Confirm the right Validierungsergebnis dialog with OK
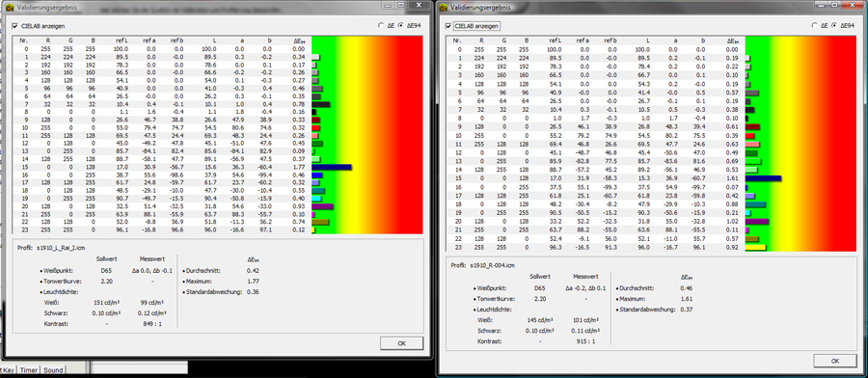 tap(835, 361)
